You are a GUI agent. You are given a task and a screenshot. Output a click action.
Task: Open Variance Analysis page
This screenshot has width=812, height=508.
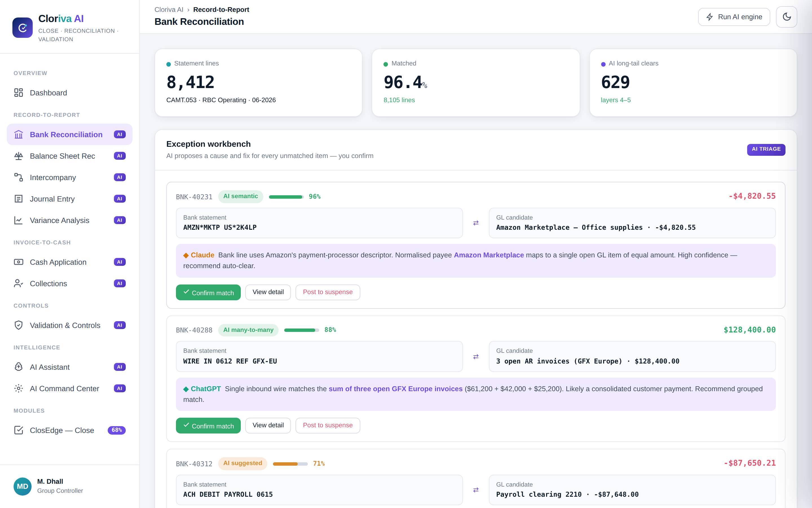(x=69, y=220)
